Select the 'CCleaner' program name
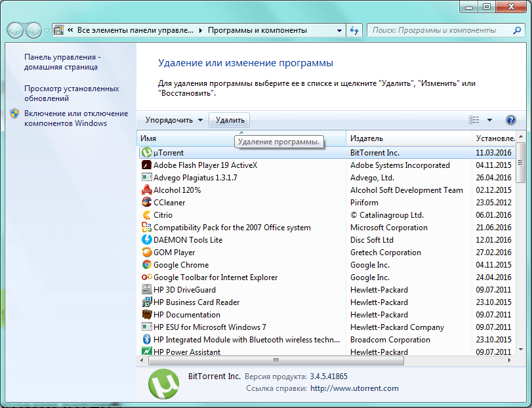This screenshot has width=532, height=408. coord(169,203)
